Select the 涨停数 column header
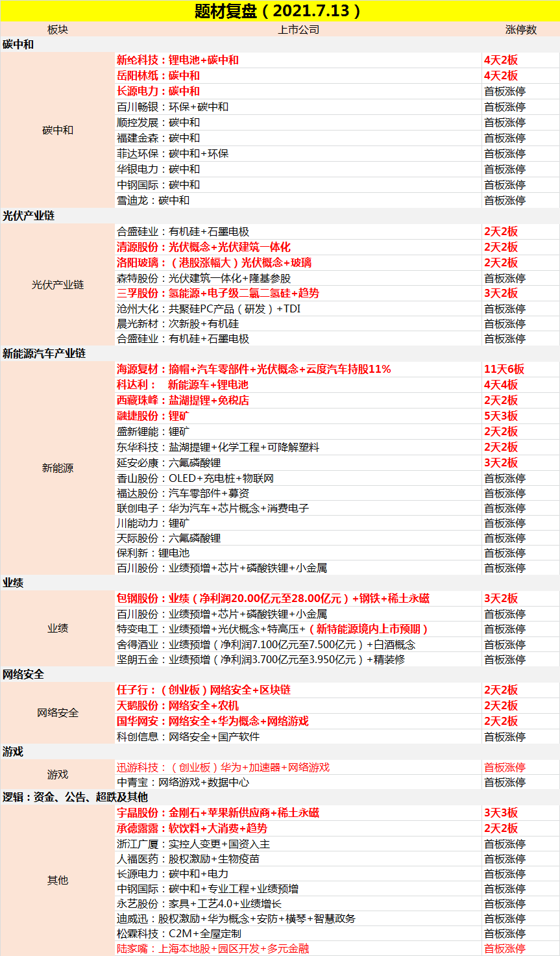 click(521, 30)
